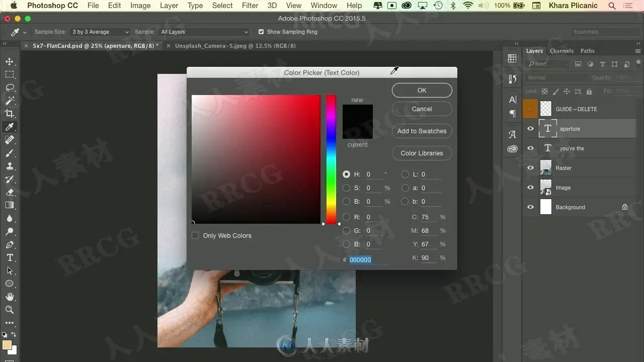The width and height of the screenshot is (644, 362).
Task: Select the S saturation radio button
Action: pyautogui.click(x=346, y=188)
